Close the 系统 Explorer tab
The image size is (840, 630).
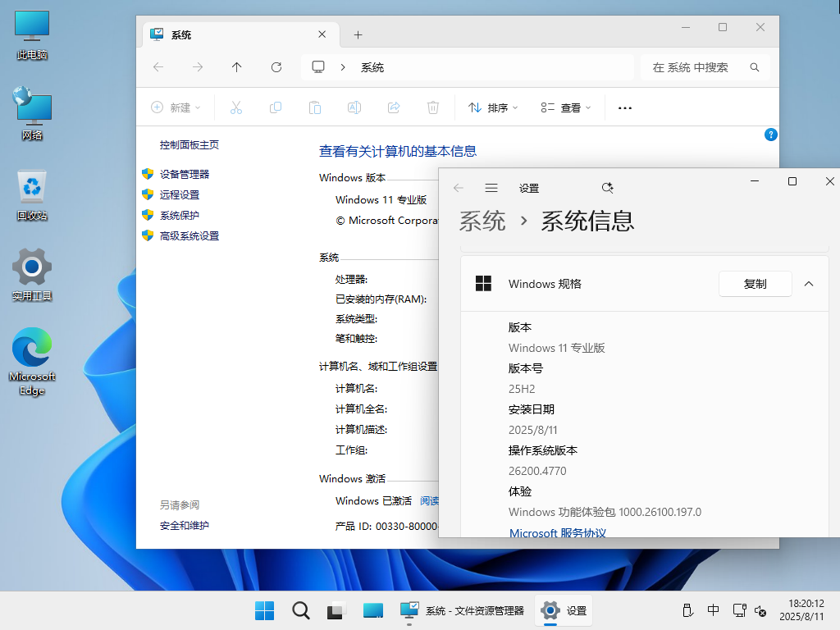322,34
